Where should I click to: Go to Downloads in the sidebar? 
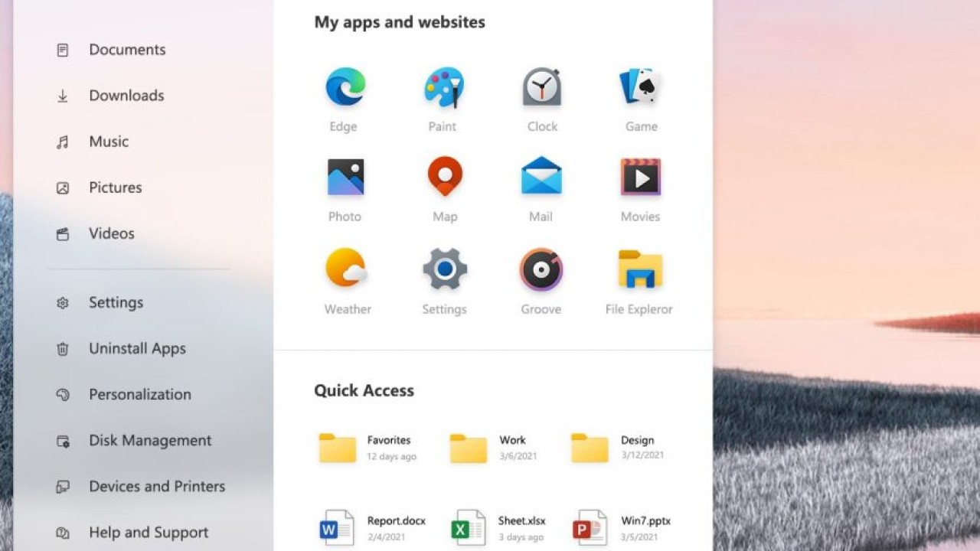pyautogui.click(x=126, y=96)
